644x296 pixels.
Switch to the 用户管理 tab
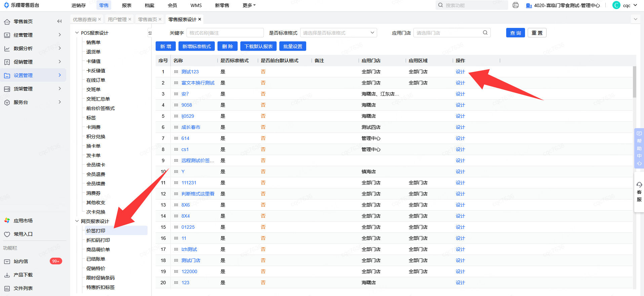pyautogui.click(x=117, y=20)
